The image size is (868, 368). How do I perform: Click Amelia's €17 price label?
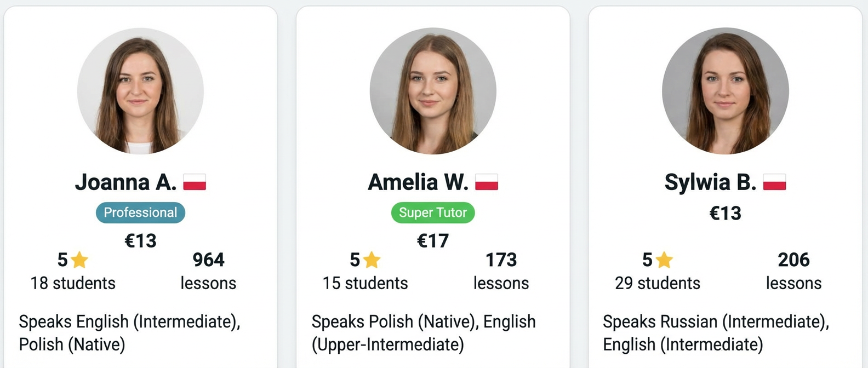coord(433,240)
